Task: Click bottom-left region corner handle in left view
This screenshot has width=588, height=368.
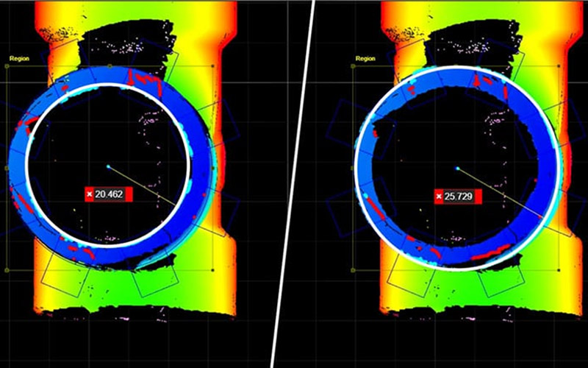Action: (x=7, y=270)
